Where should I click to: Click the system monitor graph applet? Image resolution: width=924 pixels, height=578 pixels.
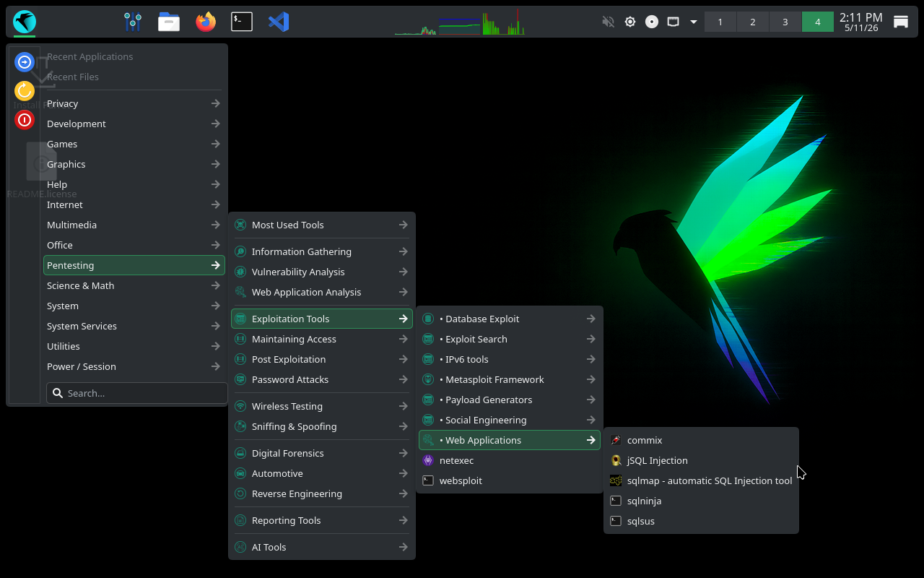459,22
